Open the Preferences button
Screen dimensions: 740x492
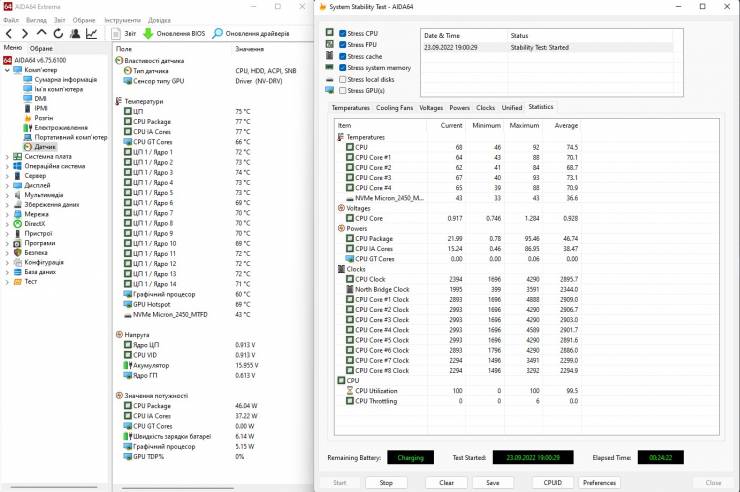tap(599, 483)
